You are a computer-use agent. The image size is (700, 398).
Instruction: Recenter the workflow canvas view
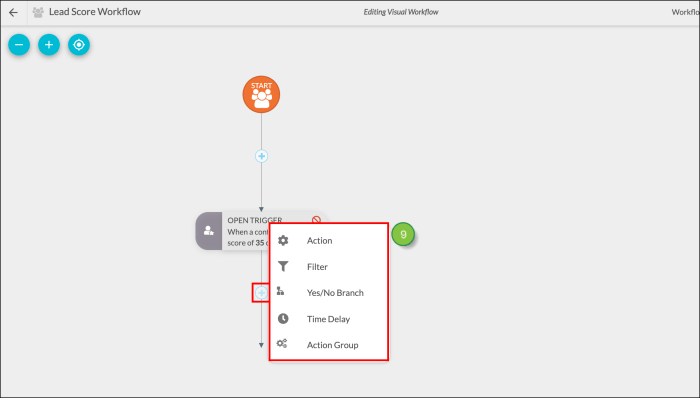tap(79, 45)
